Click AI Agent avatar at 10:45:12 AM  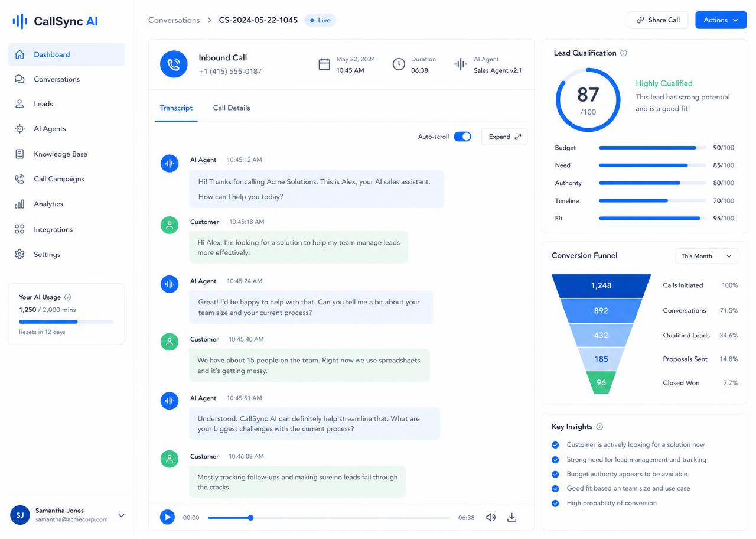pyautogui.click(x=170, y=164)
